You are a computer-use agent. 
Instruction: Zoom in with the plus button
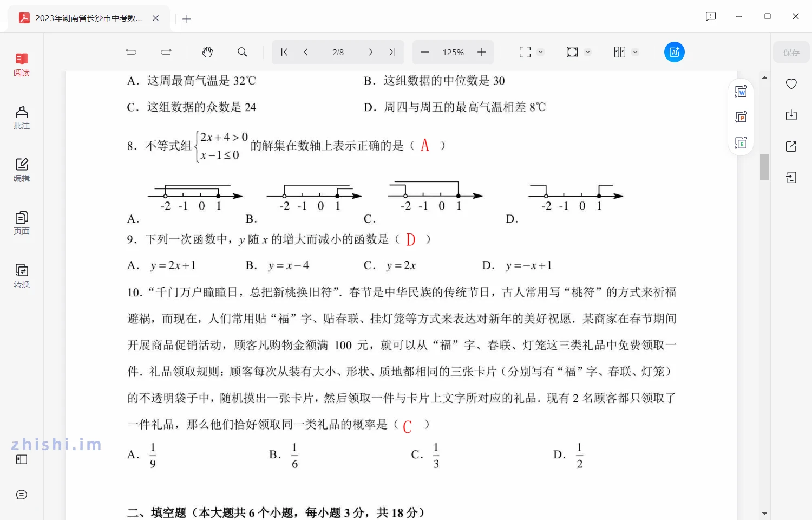coord(482,52)
